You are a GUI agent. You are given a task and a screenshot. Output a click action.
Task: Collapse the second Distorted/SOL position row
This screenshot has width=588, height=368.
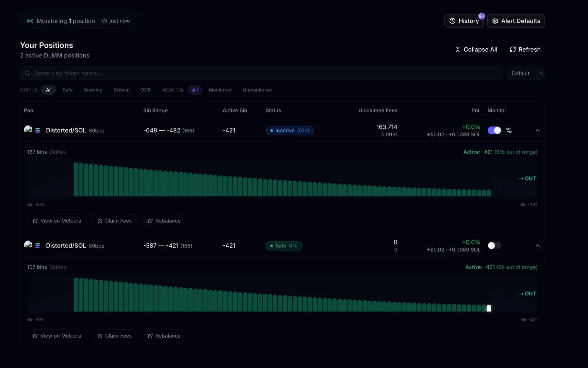538,245
